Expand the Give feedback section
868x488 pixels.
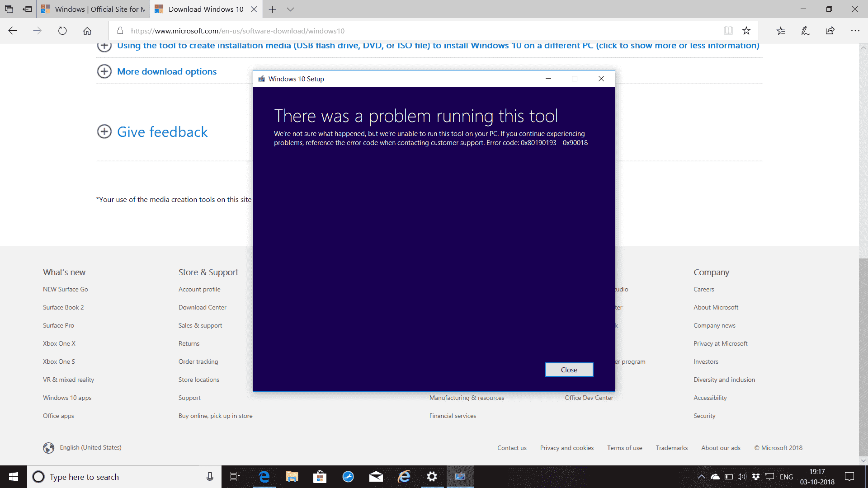(x=152, y=132)
